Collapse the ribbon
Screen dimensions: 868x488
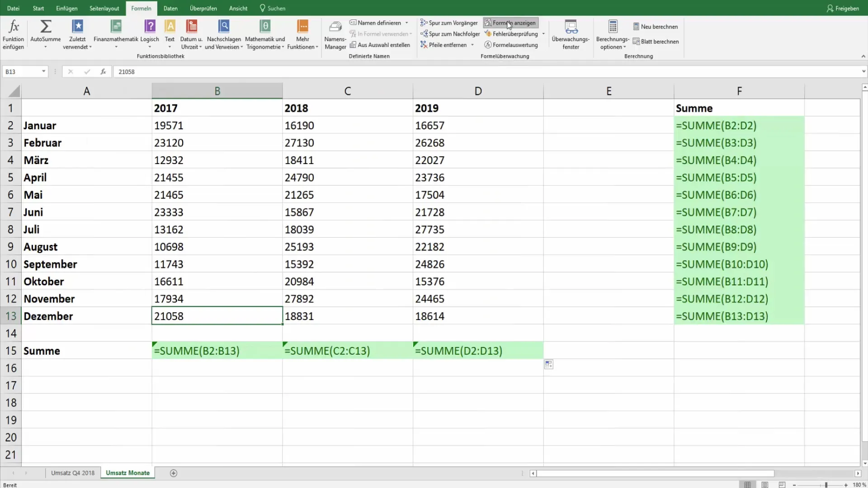[863, 56]
